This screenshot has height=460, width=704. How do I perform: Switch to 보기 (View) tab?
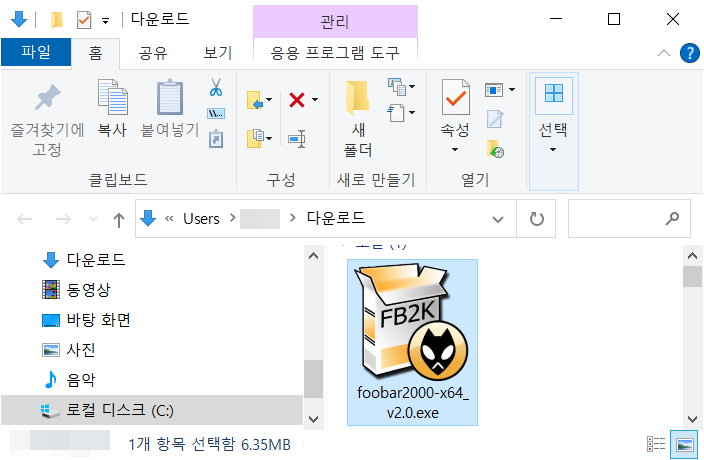point(218,53)
